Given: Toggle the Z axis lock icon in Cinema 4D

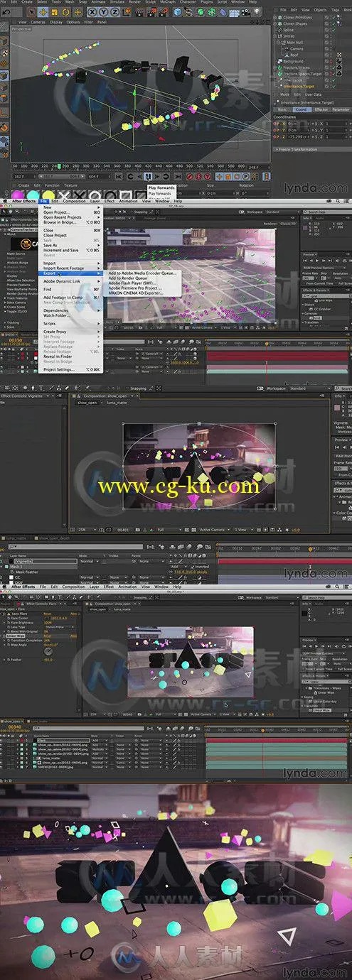Looking at the screenshot, I should pos(114,12).
